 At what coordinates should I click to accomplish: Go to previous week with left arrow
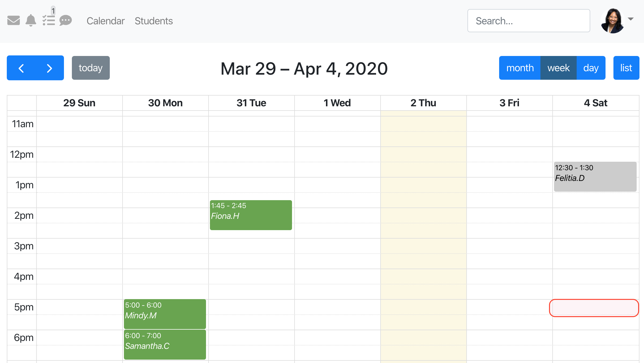click(21, 68)
